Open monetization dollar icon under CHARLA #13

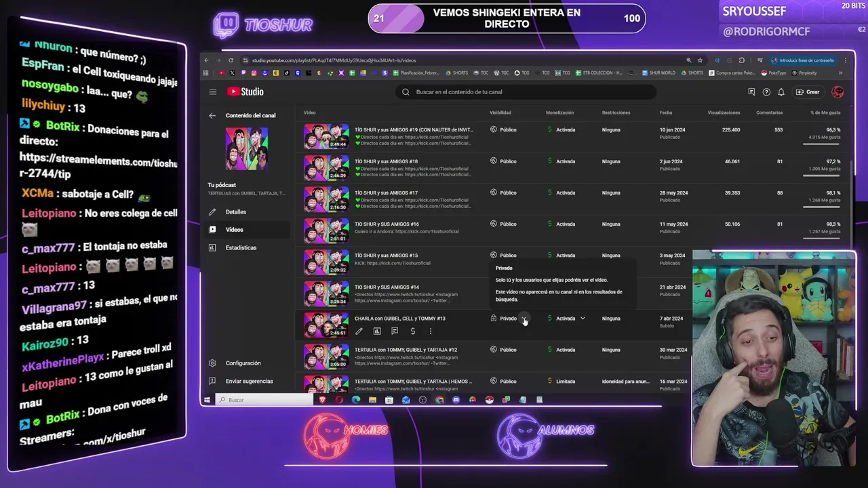coord(412,331)
